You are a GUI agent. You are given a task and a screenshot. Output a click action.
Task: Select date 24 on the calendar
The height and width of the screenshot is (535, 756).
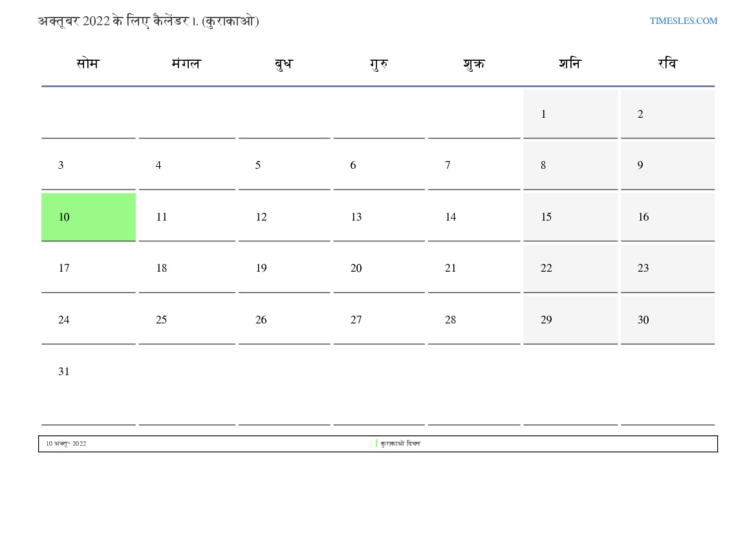[x=88, y=320]
